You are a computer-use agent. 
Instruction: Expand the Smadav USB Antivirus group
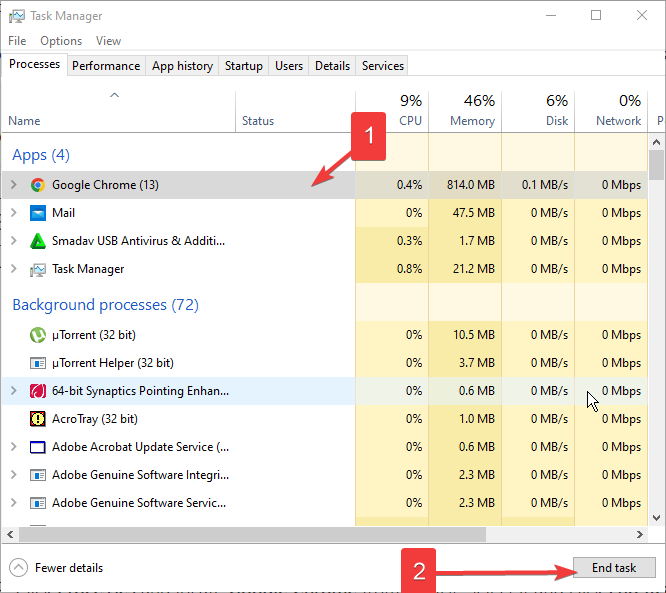[14, 241]
